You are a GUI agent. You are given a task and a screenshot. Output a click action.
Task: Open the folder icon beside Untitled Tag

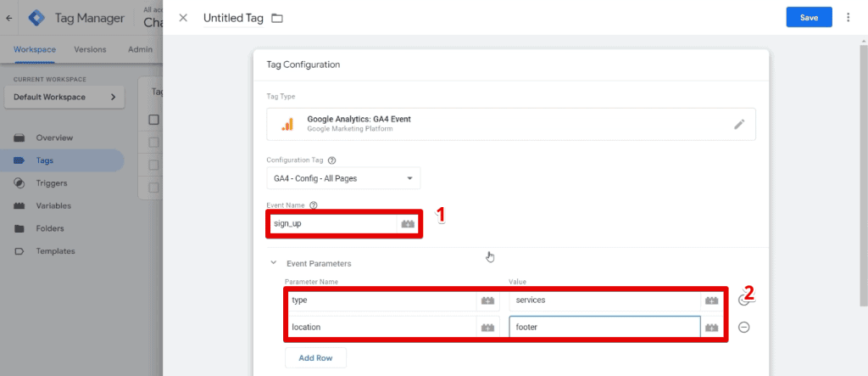coord(277,19)
